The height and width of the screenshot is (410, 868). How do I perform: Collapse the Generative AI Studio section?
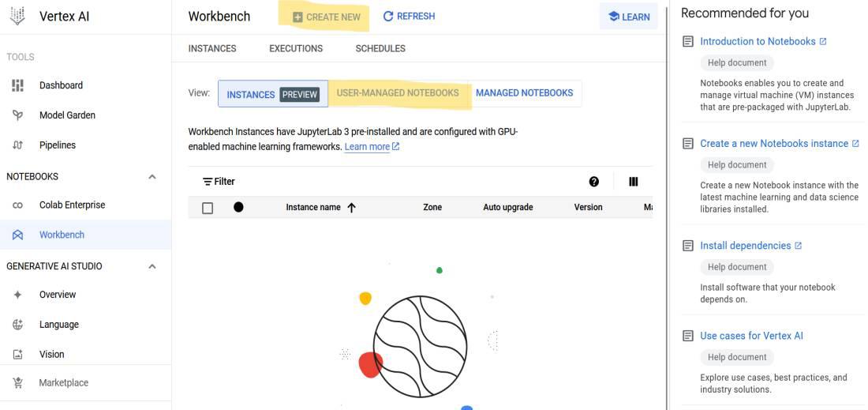click(x=152, y=267)
